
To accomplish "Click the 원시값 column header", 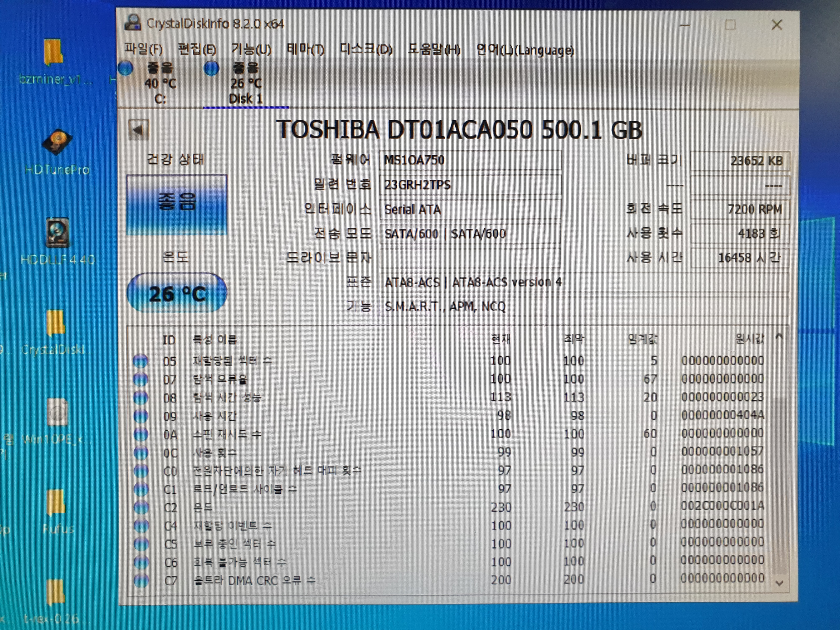I will (x=749, y=338).
